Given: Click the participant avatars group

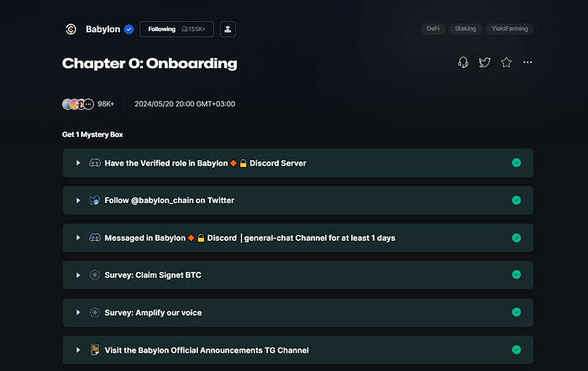Looking at the screenshot, I should (78, 104).
